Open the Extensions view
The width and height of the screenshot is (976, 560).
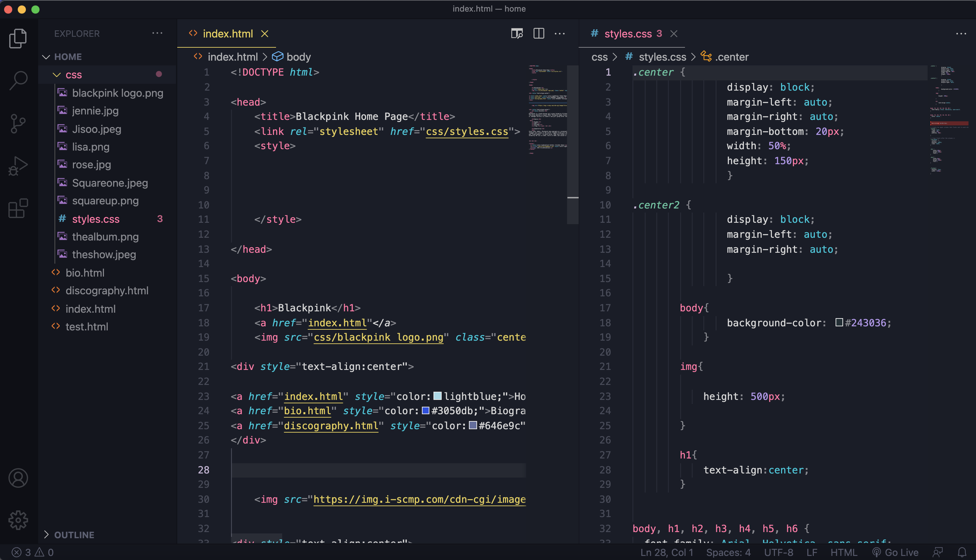pos(18,208)
